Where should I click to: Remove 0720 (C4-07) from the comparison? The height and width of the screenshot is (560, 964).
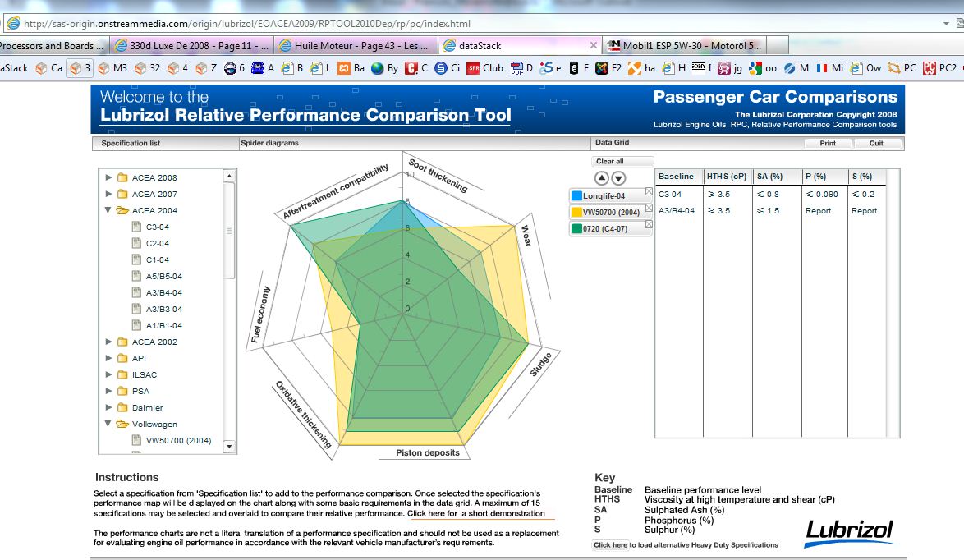[x=649, y=224]
